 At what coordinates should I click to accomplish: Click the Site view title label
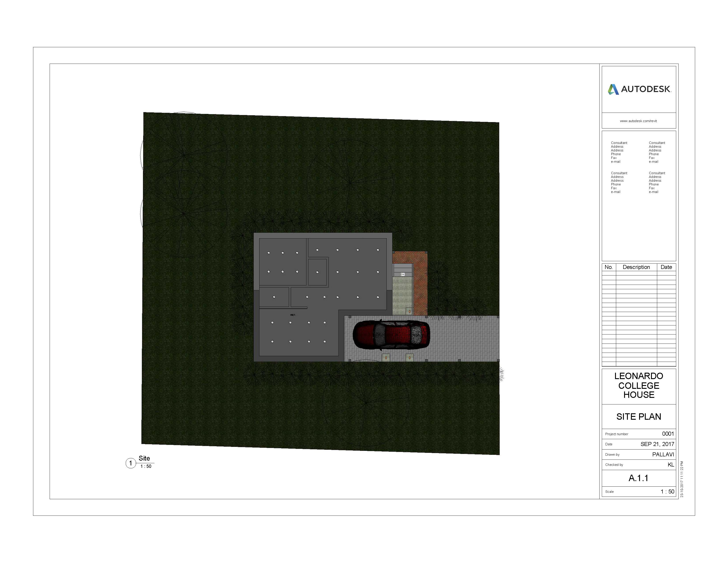point(144,458)
